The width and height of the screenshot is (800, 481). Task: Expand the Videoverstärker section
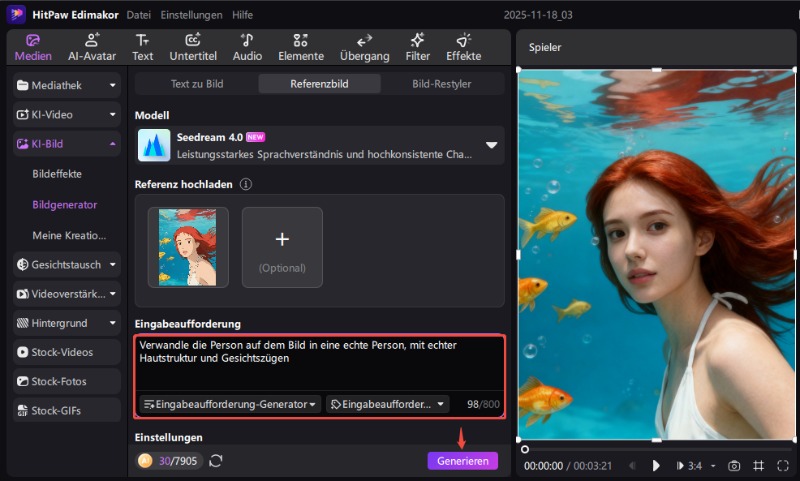click(x=67, y=294)
